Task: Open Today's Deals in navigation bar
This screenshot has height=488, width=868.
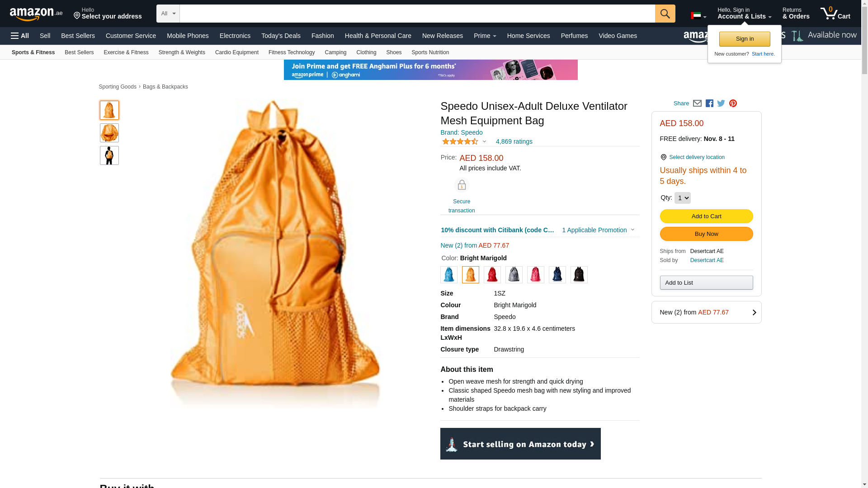Action: pos(281,36)
